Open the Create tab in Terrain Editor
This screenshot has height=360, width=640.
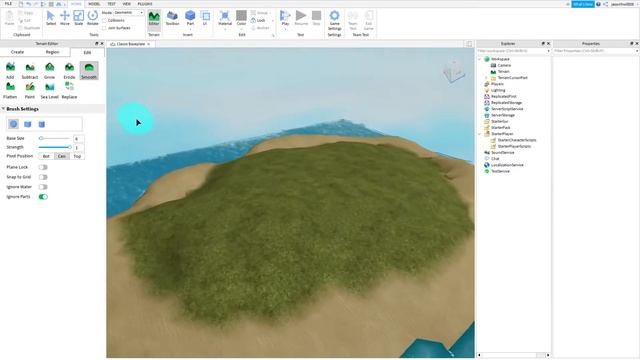17,52
